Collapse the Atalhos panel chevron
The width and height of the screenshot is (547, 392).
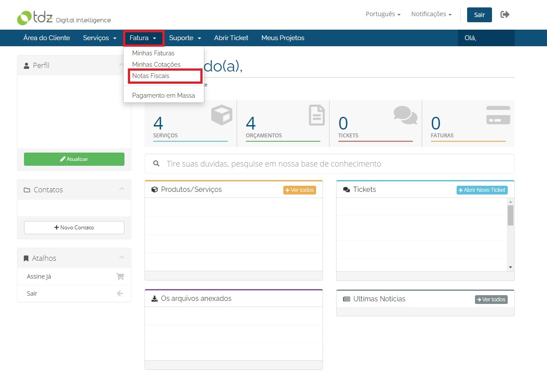click(121, 258)
